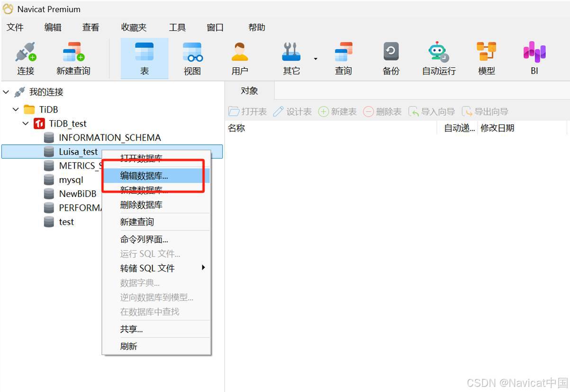Expand the 转储 SQL 文件 submenu arrow
The height and width of the screenshot is (392, 570).
(x=203, y=267)
